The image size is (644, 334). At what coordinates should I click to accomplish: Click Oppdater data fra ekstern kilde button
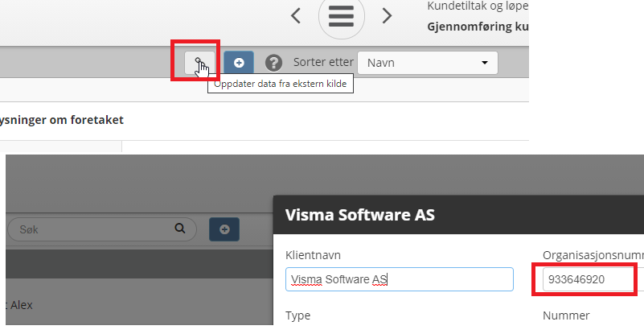pyautogui.click(x=199, y=63)
